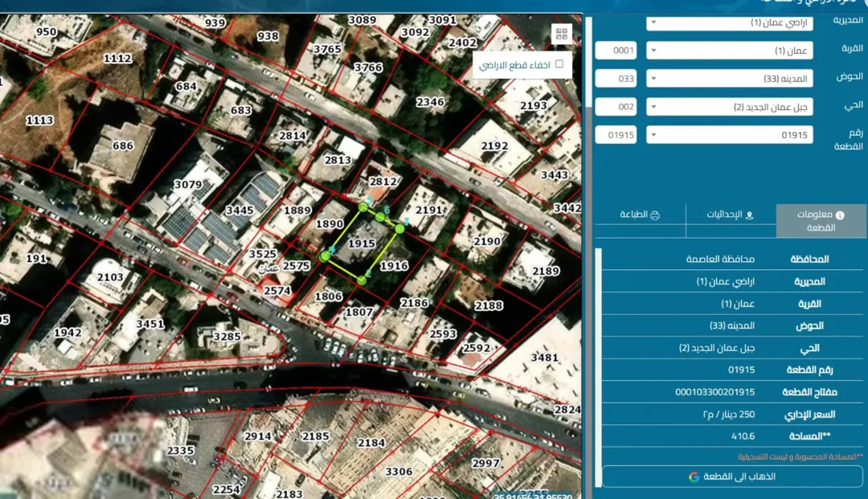Click the parcel code field 01915
Image resolution: width=868 pixels, height=499 pixels.
click(616, 135)
